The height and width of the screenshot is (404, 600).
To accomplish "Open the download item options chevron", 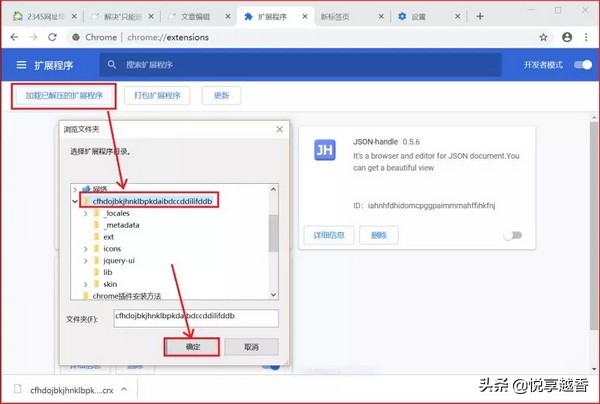I will 124,389.
